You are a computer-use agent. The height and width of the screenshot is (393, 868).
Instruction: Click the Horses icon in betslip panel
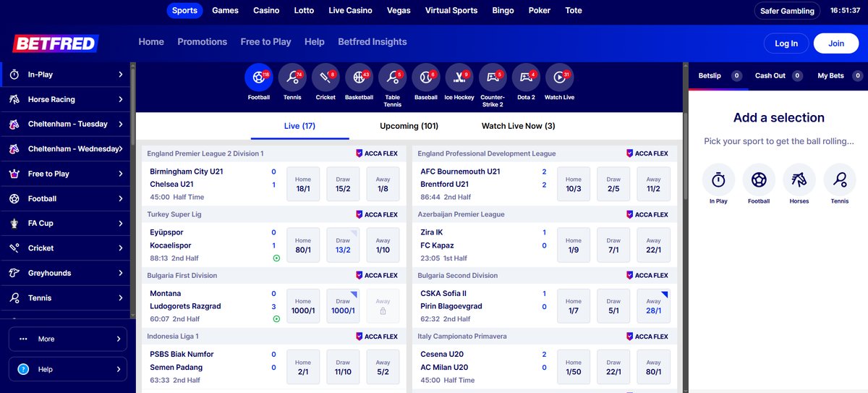799,179
